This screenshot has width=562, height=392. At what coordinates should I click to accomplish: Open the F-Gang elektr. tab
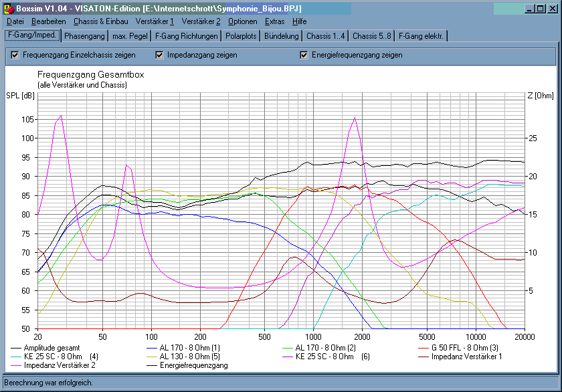(x=421, y=36)
